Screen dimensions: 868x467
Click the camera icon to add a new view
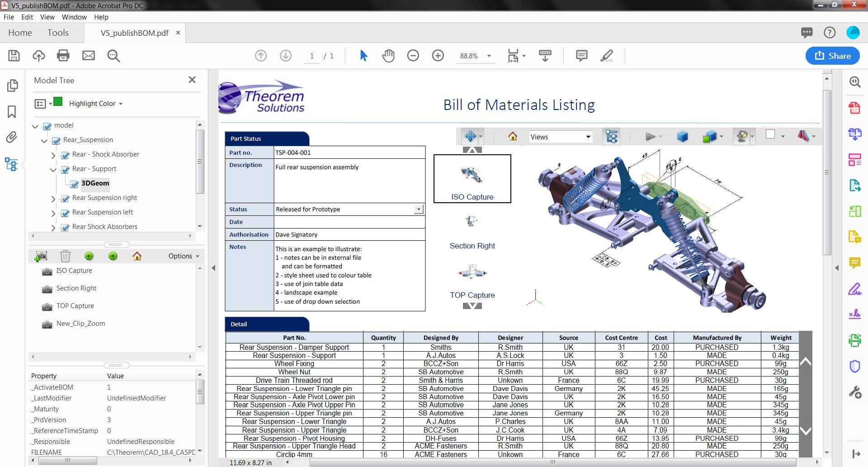tap(41, 256)
